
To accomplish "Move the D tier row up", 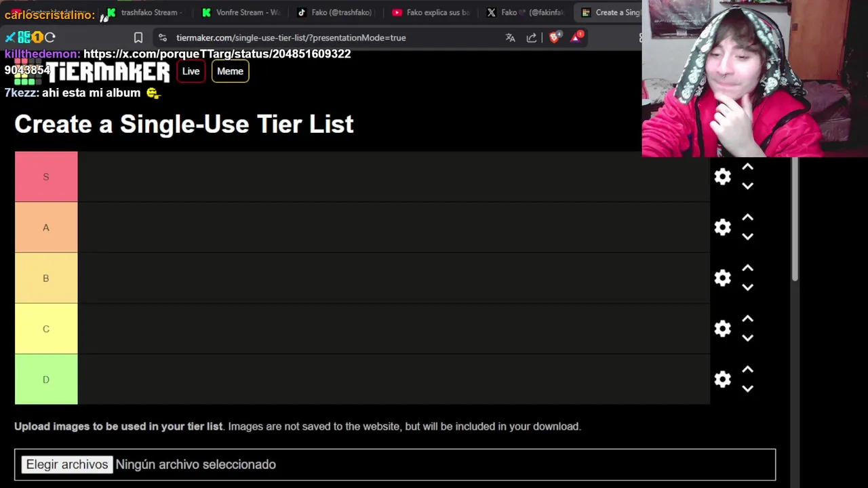I will [747, 369].
